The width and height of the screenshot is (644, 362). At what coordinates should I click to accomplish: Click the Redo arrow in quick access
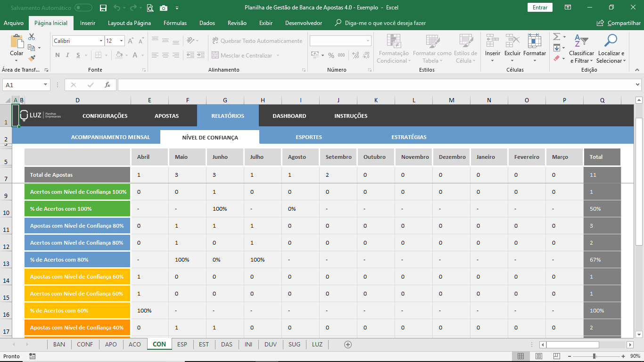(133, 8)
